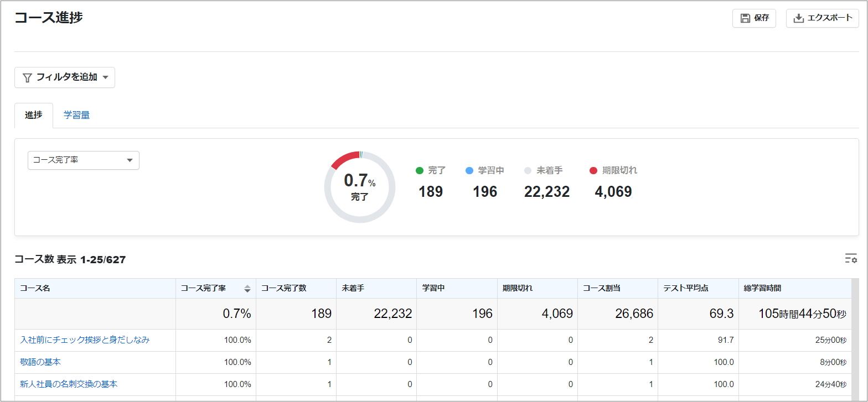Viewport: 868px width, 402px height.
Task: Open 新人社員の名刺交換の基本 course link
Action: click(69, 384)
